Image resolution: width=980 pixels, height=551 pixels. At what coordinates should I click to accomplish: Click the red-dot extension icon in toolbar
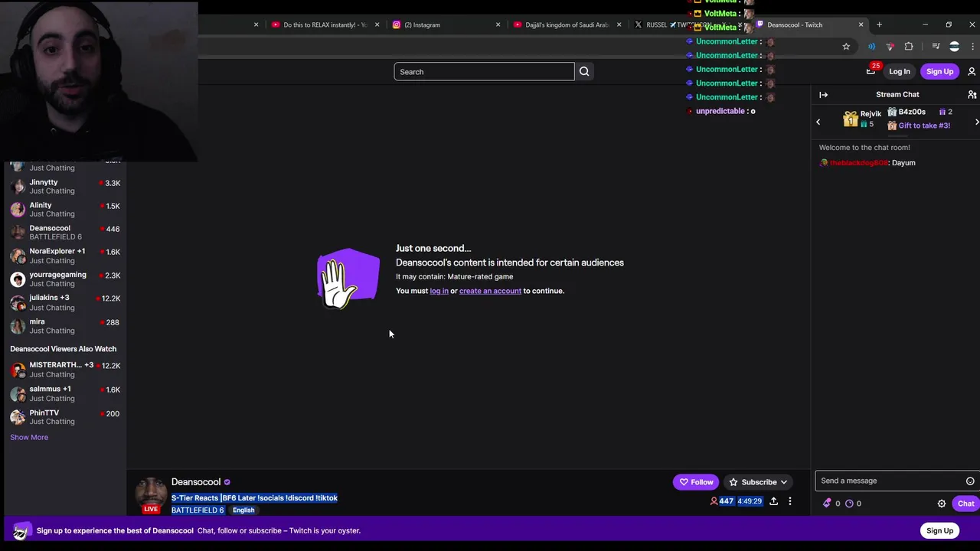890,47
